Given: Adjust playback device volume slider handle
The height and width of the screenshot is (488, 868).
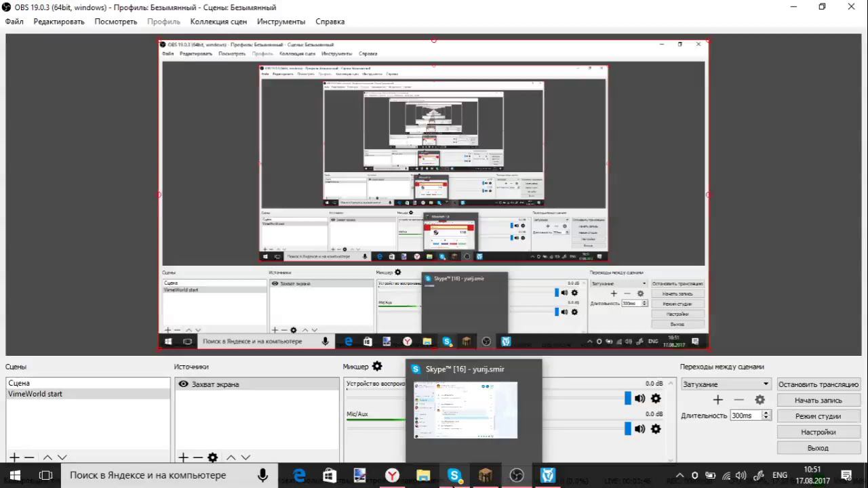Looking at the screenshot, I should pos(628,399).
